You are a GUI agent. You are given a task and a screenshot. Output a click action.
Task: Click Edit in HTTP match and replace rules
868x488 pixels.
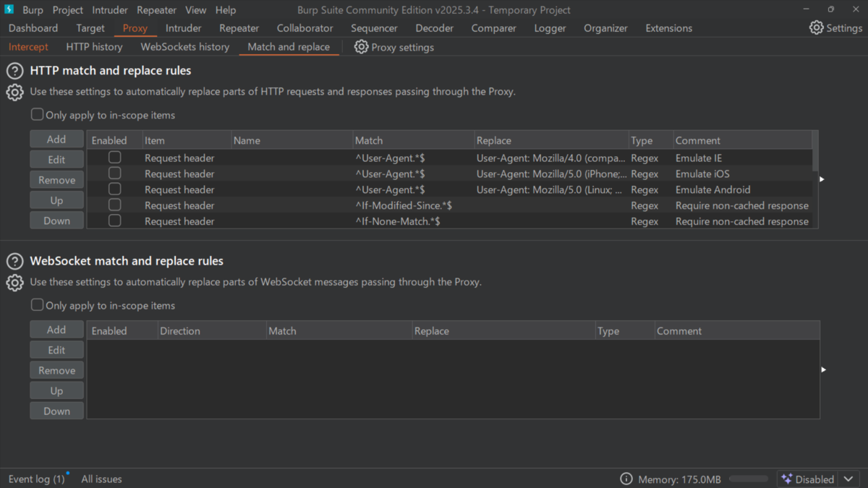pos(56,160)
